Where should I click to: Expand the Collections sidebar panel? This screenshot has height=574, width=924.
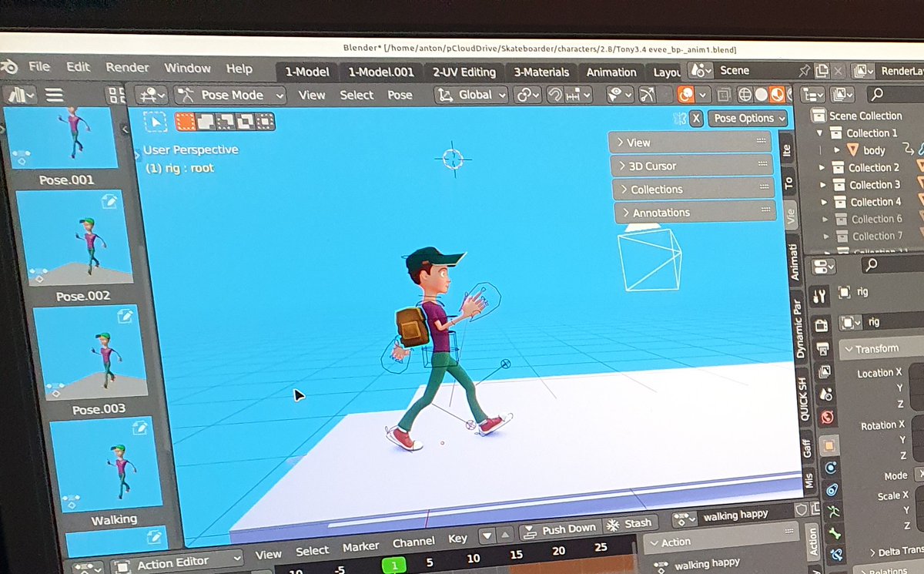pyautogui.click(x=693, y=189)
